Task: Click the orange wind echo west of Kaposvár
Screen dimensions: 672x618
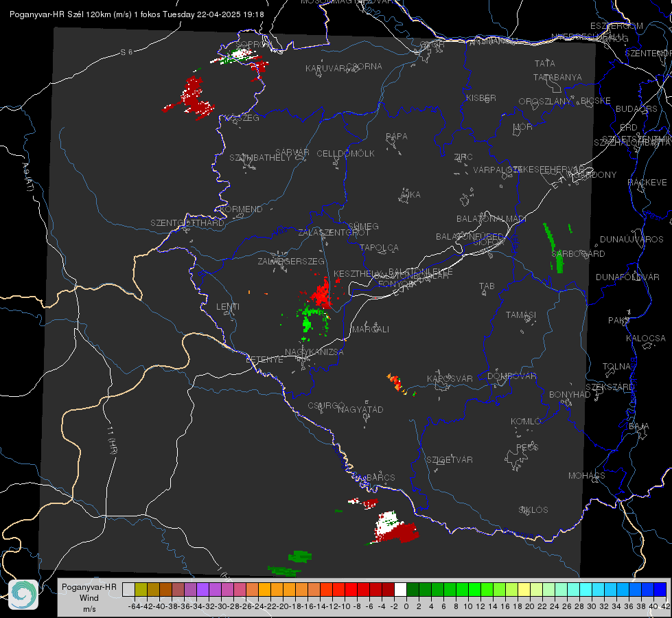Action: pos(397,382)
